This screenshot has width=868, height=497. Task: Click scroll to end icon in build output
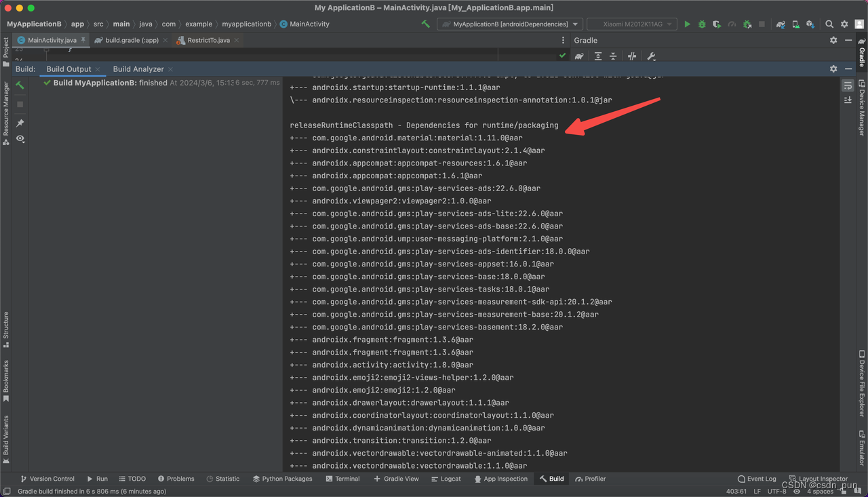pyautogui.click(x=848, y=100)
